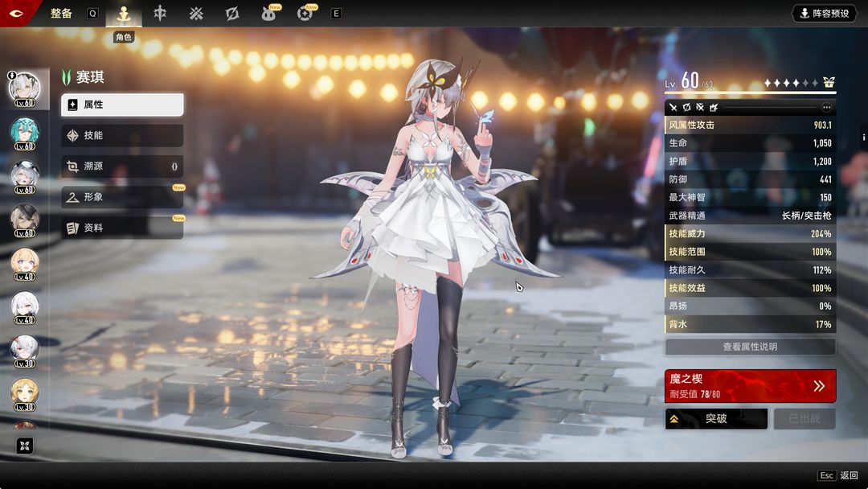Open the melee weapon tab icon
Image resolution: width=868 pixels, height=489 pixels.
pyautogui.click(x=160, y=14)
